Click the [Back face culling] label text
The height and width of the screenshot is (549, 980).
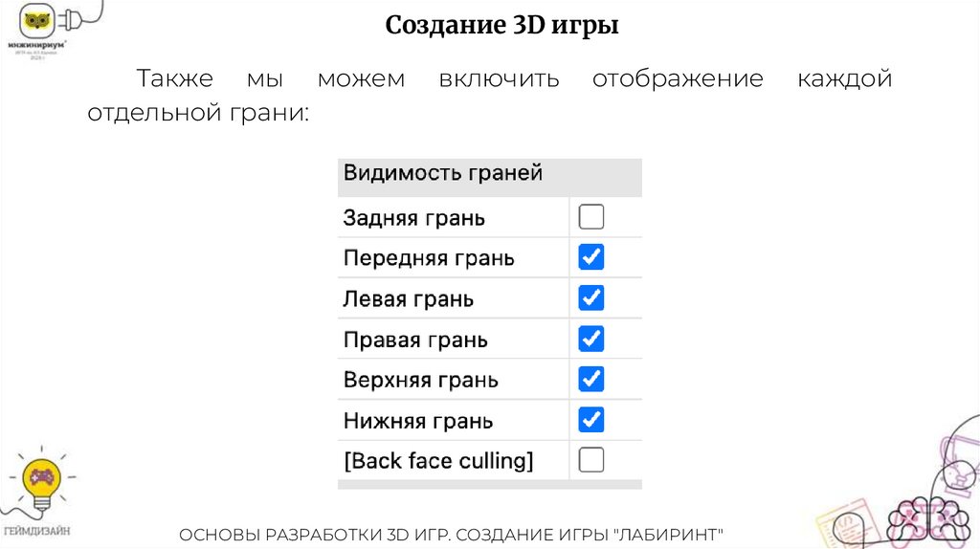[x=437, y=461]
